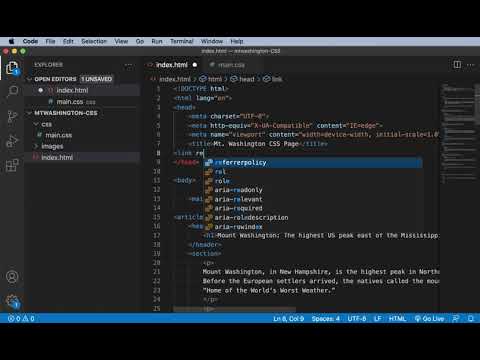The image size is (480, 360).
Task: Switch to the main.css editor tab
Action: 231,65
